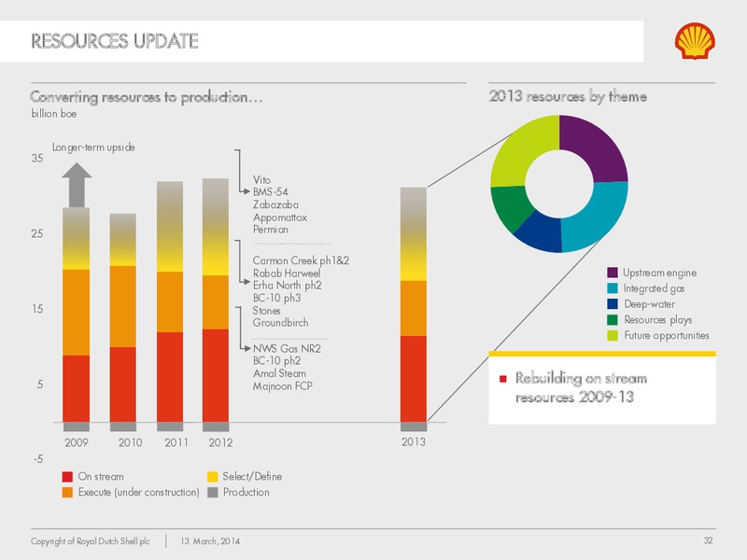Click the 2013 bar's orange Execute segment
Viewport: 747px width, 560px height.
click(414, 308)
